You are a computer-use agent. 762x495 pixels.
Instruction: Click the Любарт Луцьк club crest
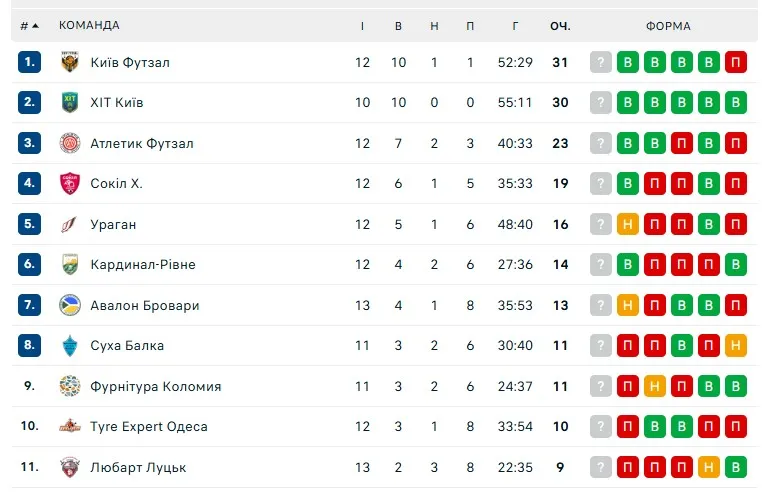[x=70, y=467]
